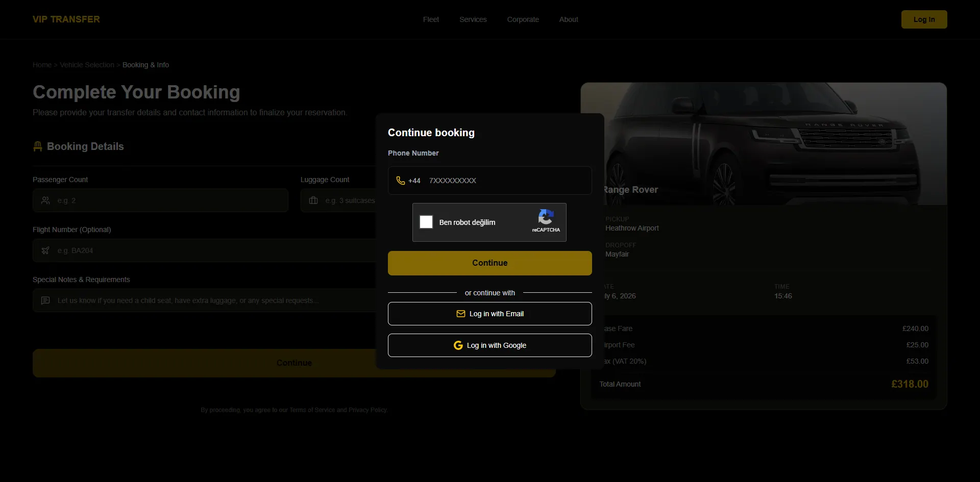Click the 'Continue booking' dialog heading

[431, 133]
